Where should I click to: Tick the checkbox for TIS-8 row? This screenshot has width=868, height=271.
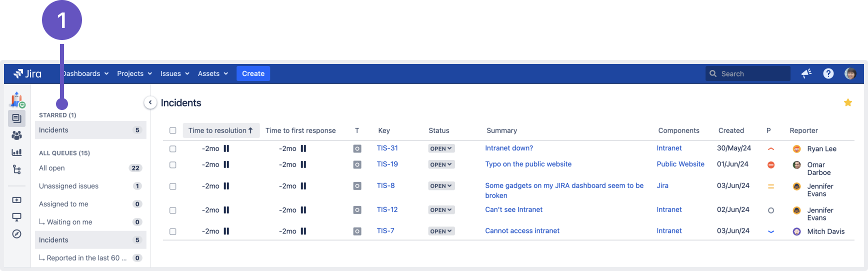173,186
